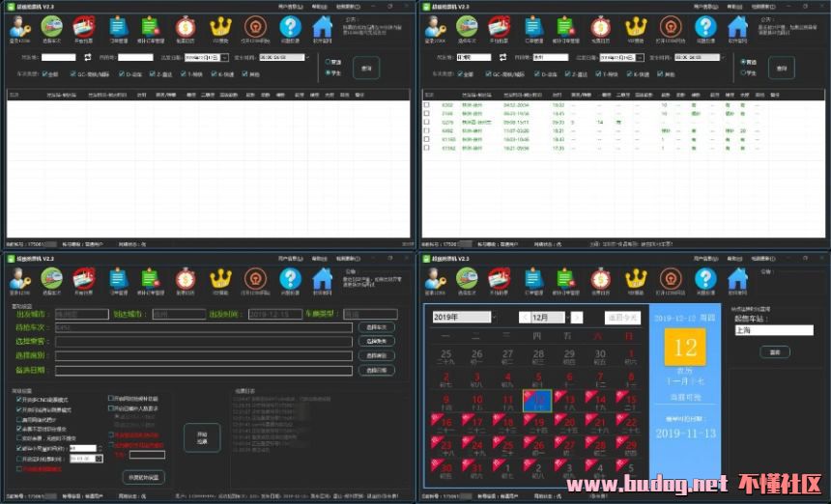Screen dimensions: 831x504
Task: Open 帮助 menu in empty-results window
Action: pyautogui.click(x=319, y=7)
